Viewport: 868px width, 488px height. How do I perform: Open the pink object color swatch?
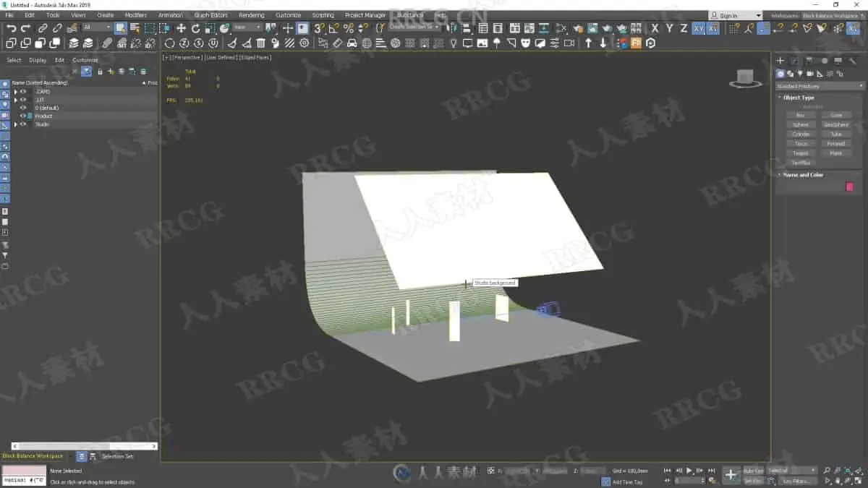pyautogui.click(x=850, y=187)
